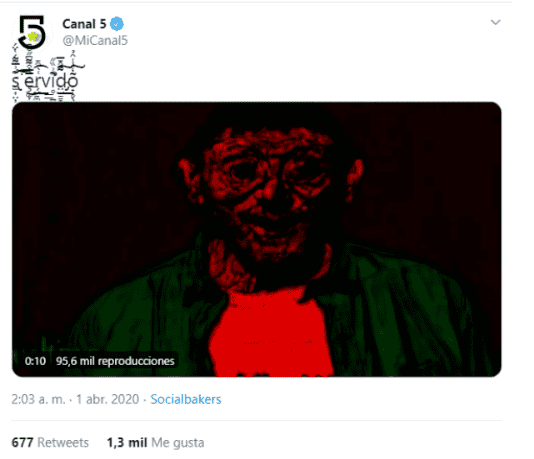Viewport: 534px width, 459px height.
Task: Select the tweet text "servido"
Action: pyautogui.click(x=45, y=81)
